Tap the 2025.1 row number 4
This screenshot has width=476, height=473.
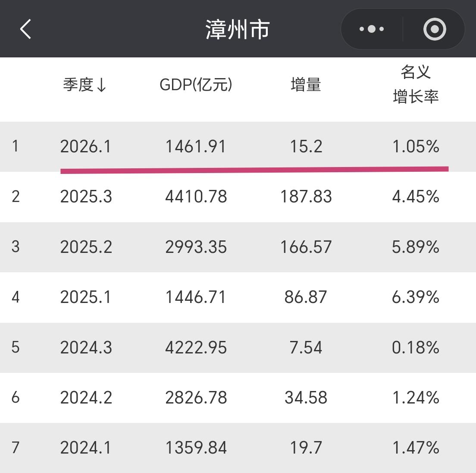coord(16,297)
